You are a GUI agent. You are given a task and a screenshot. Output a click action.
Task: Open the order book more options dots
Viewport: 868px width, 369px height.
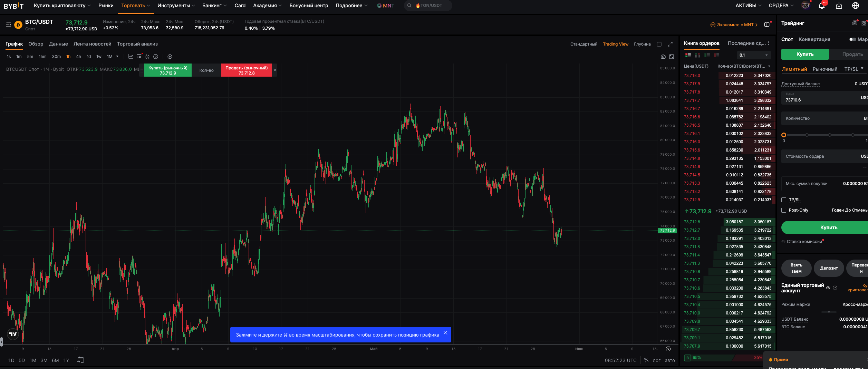(769, 43)
